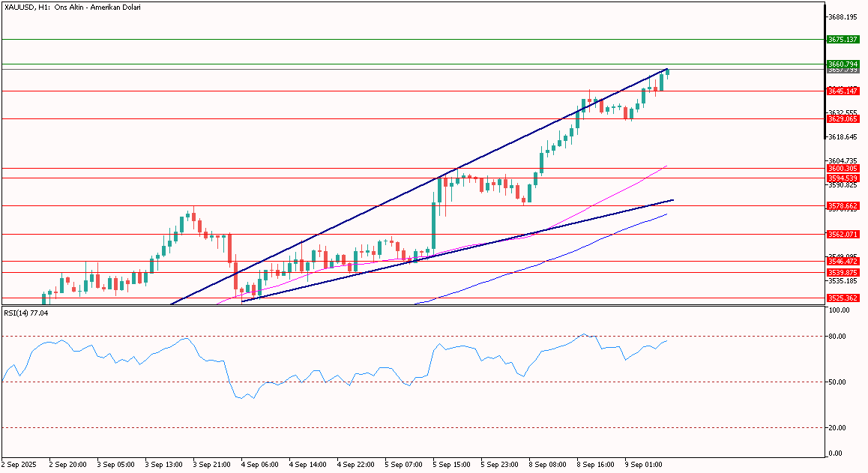Click the XAUUSD, H1 chart title text
Image resolution: width=868 pixels, height=473 pixels.
tap(73, 7)
